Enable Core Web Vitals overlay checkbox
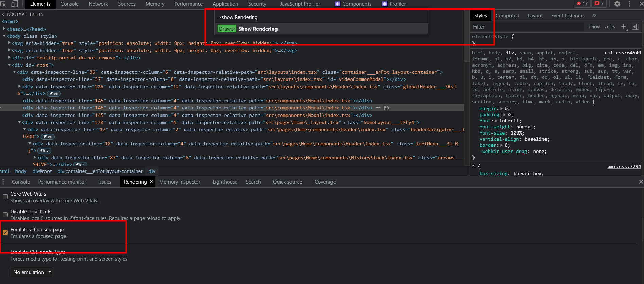 point(5,197)
